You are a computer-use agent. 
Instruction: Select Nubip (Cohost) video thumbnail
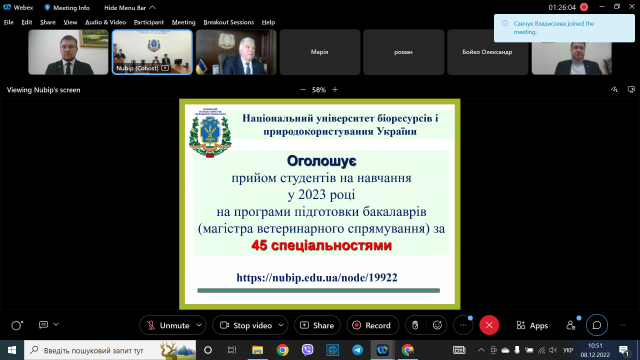pos(152,52)
